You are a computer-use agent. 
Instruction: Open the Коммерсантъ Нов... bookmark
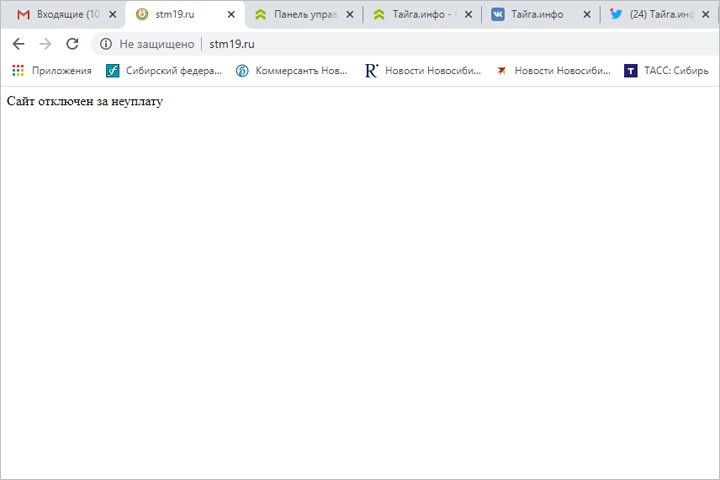[x=292, y=71]
